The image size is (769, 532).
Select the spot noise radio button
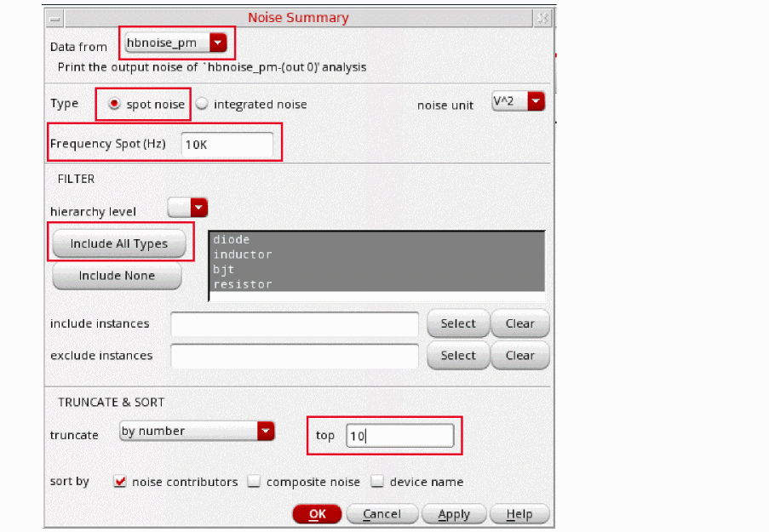click(x=114, y=104)
